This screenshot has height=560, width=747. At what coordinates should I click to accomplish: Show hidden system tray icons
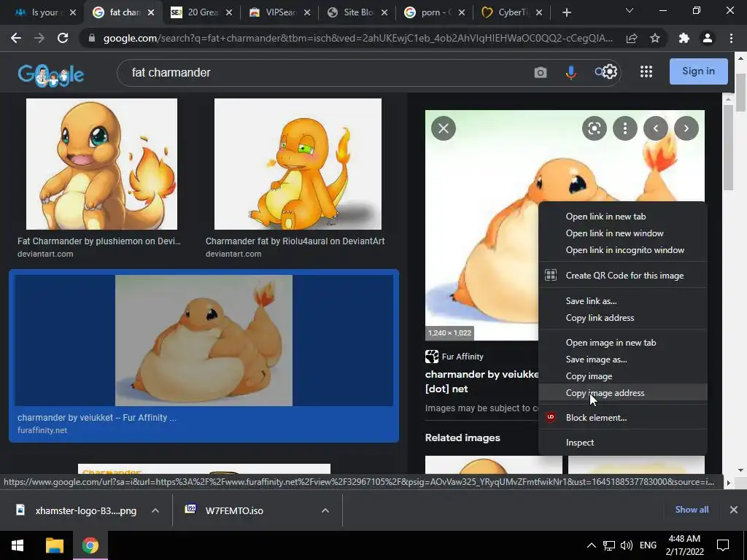click(591, 545)
